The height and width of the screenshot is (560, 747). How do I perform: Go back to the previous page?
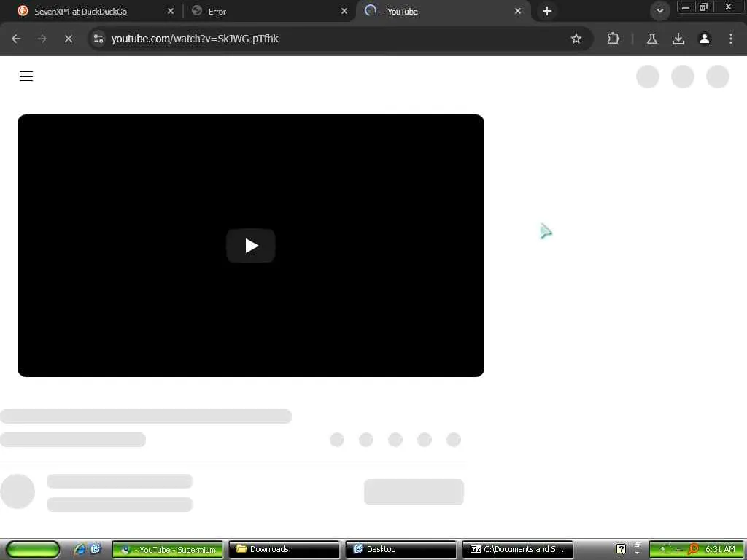(16, 39)
